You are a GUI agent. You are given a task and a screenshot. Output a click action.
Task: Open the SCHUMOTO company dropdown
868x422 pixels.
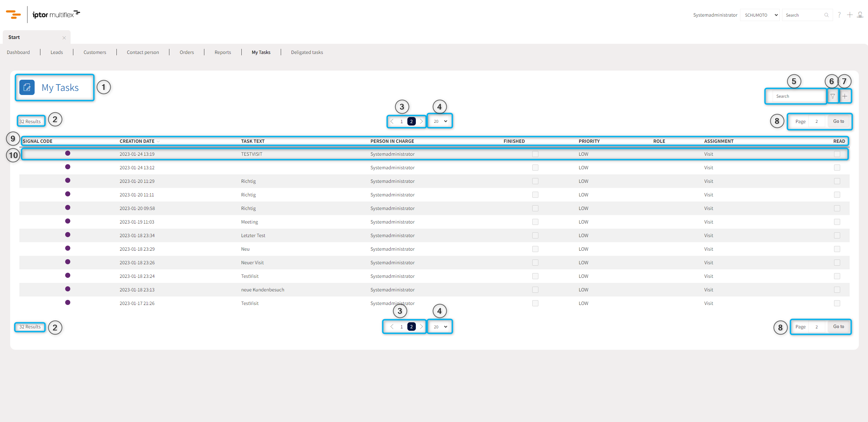759,15
